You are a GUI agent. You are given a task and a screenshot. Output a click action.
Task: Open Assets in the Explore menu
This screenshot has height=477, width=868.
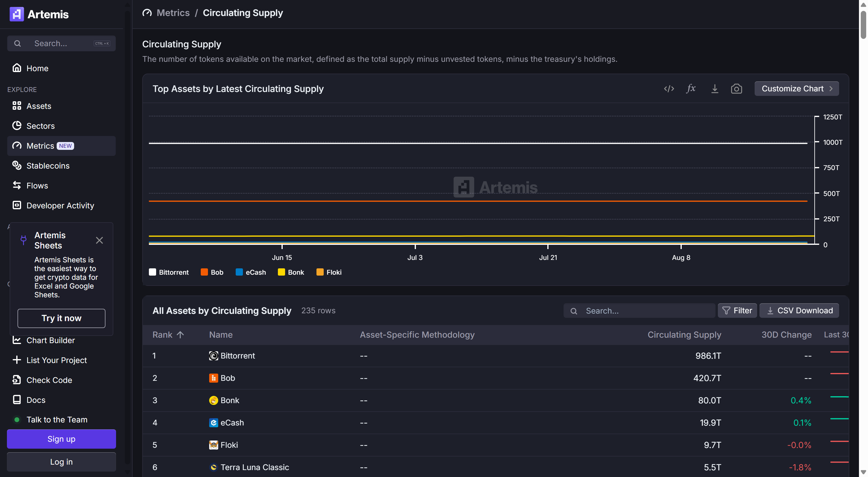point(61,106)
